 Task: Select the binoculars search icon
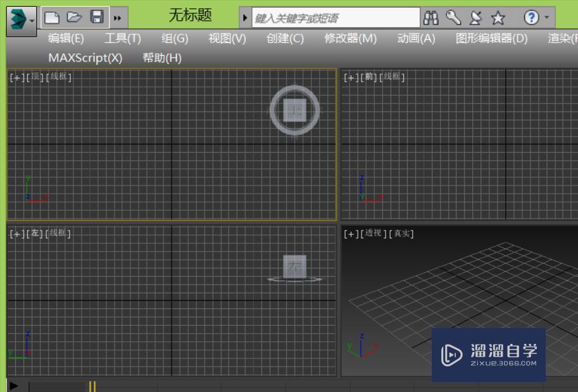pyautogui.click(x=431, y=16)
